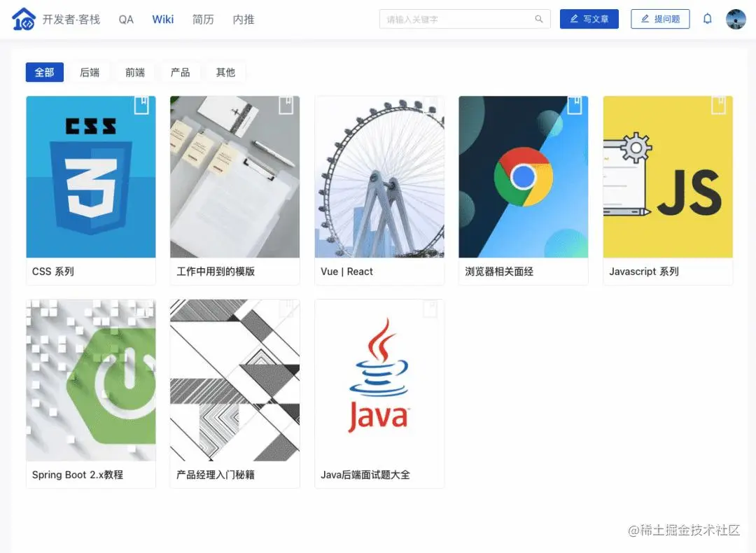
Task: Focus the keyword search input field
Action: (x=465, y=19)
